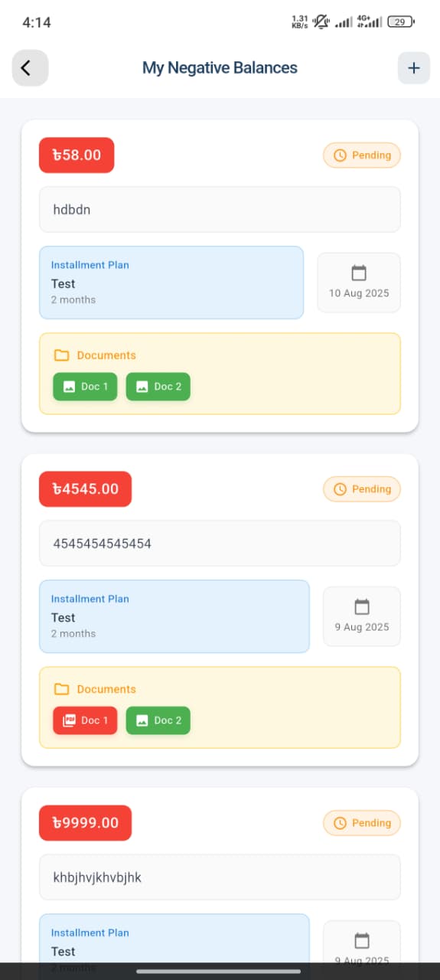Tap the battery indicator in status bar
The height and width of the screenshot is (980, 440).
[401, 22]
